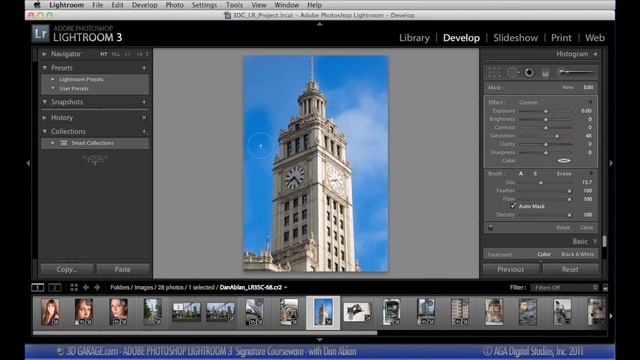Image resolution: width=640 pixels, height=360 pixels.
Task: Add a new preset with plus icon
Action: pos(144,68)
